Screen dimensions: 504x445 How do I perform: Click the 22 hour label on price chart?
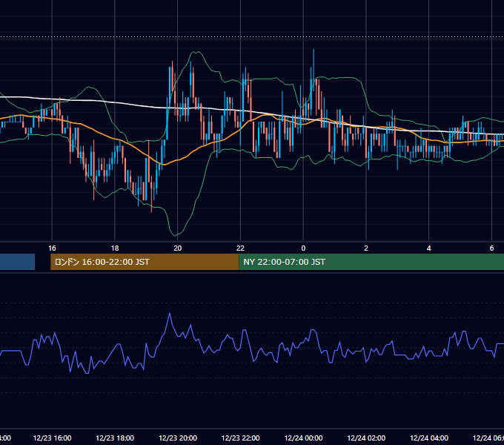pyautogui.click(x=240, y=248)
